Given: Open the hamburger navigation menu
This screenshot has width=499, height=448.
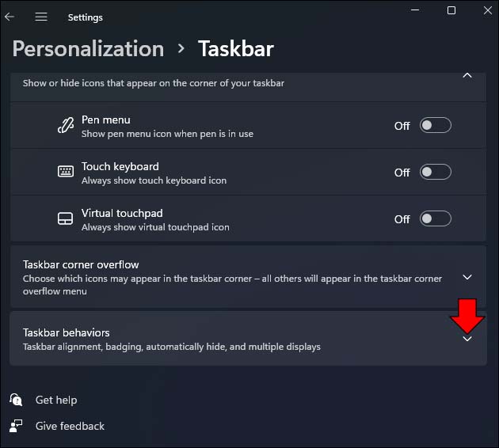Looking at the screenshot, I should pyautogui.click(x=41, y=17).
